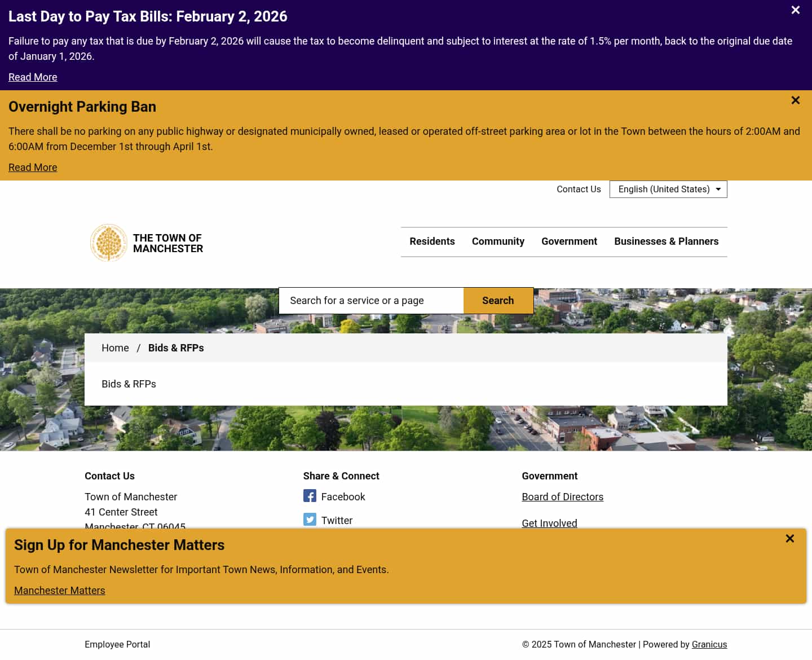The image size is (812, 660).
Task: Follow the Manchester Matters newsletter link
Action: [x=59, y=590]
